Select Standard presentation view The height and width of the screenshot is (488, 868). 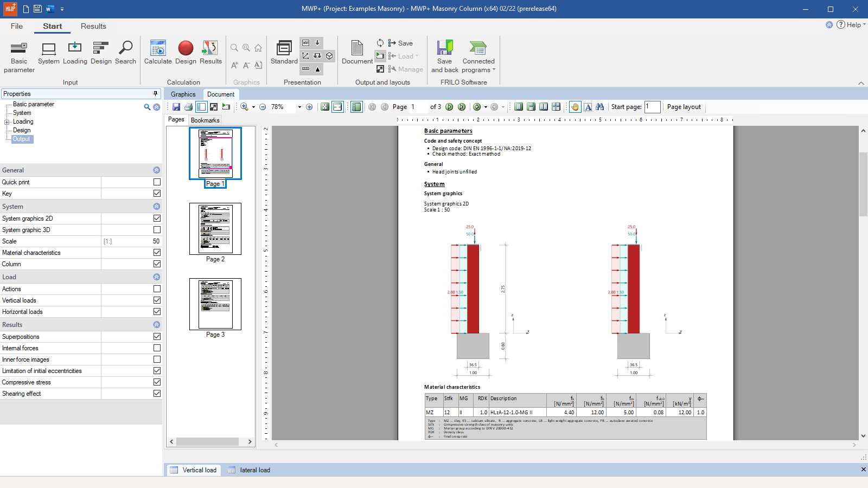click(x=284, y=53)
